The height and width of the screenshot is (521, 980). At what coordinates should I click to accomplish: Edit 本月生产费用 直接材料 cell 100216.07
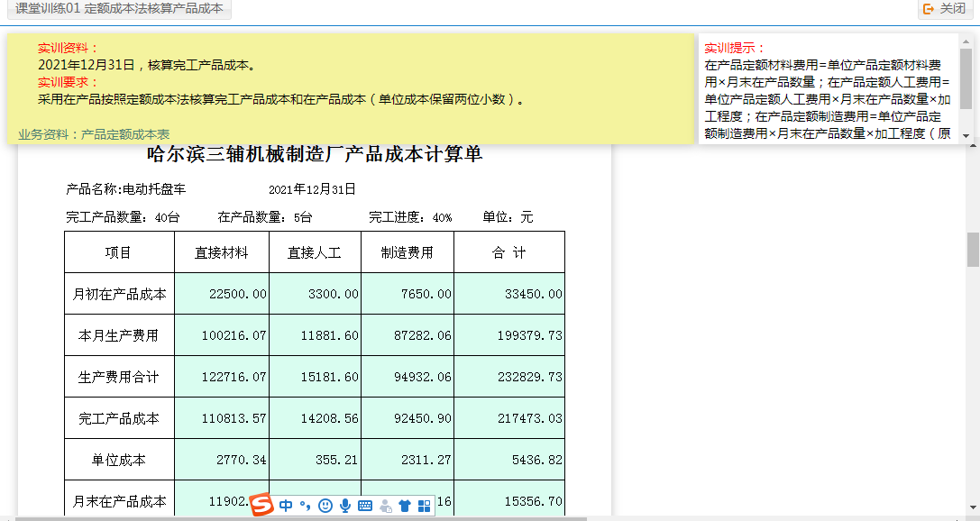coord(222,335)
